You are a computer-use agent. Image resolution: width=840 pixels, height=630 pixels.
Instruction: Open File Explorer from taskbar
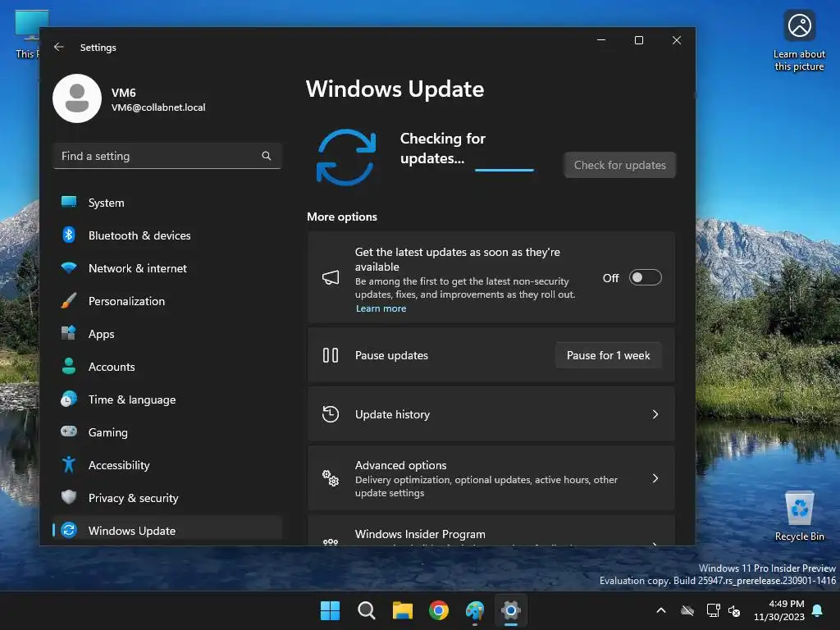(x=402, y=610)
